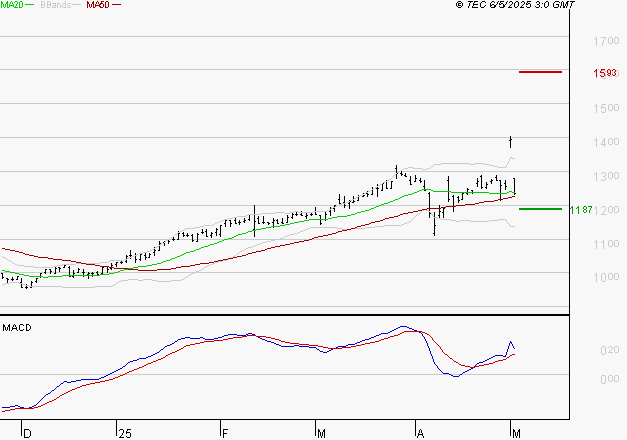Click the BBands legend label

pos(56,5)
